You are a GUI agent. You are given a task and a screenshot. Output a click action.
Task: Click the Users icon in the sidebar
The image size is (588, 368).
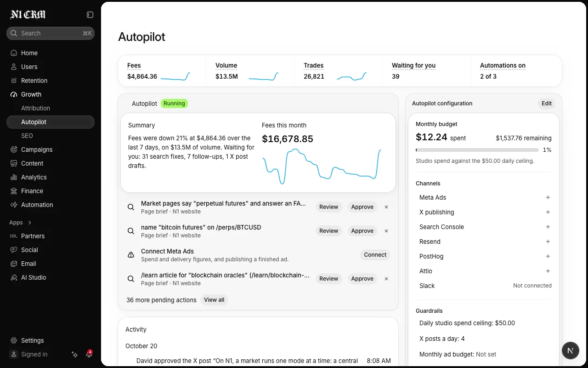(x=14, y=67)
